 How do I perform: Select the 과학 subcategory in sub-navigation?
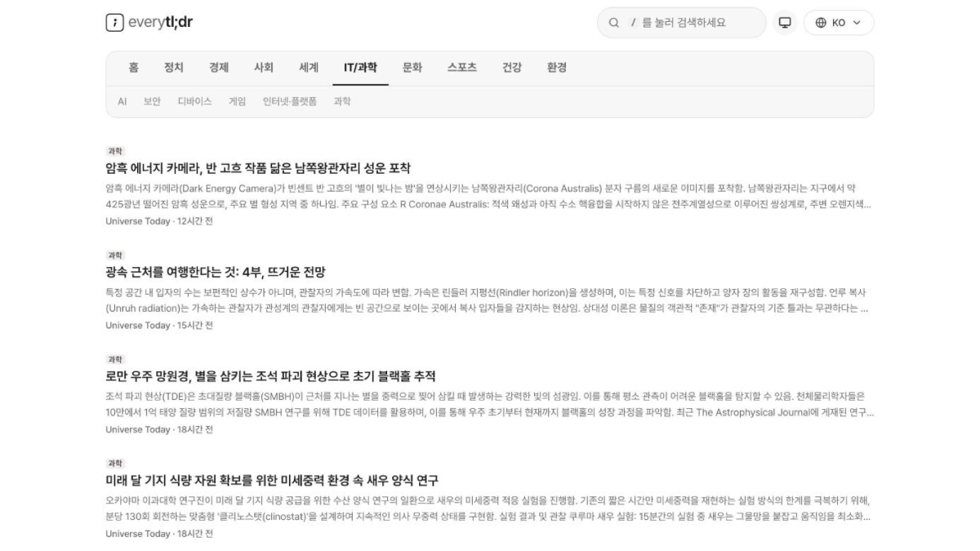[342, 101]
